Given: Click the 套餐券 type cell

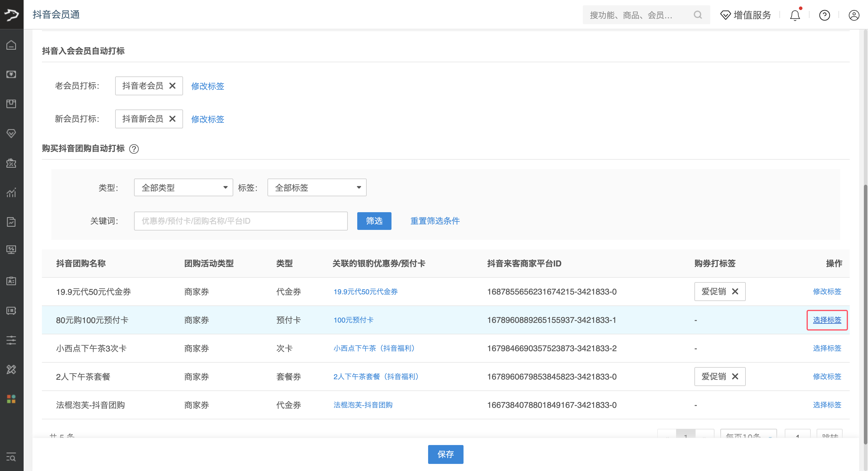Looking at the screenshot, I should click(x=288, y=377).
